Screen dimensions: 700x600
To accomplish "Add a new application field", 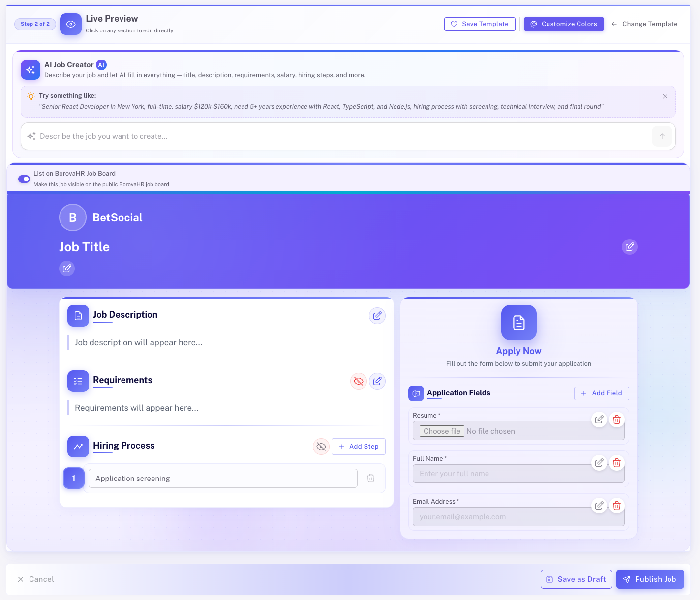I will pos(601,393).
